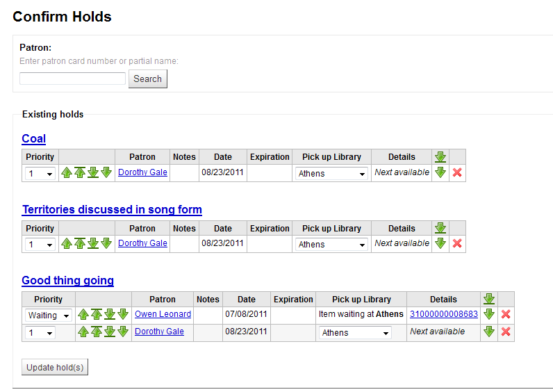
Task: Toggle lowest priority for the Coal hold
Action: pos(440,172)
